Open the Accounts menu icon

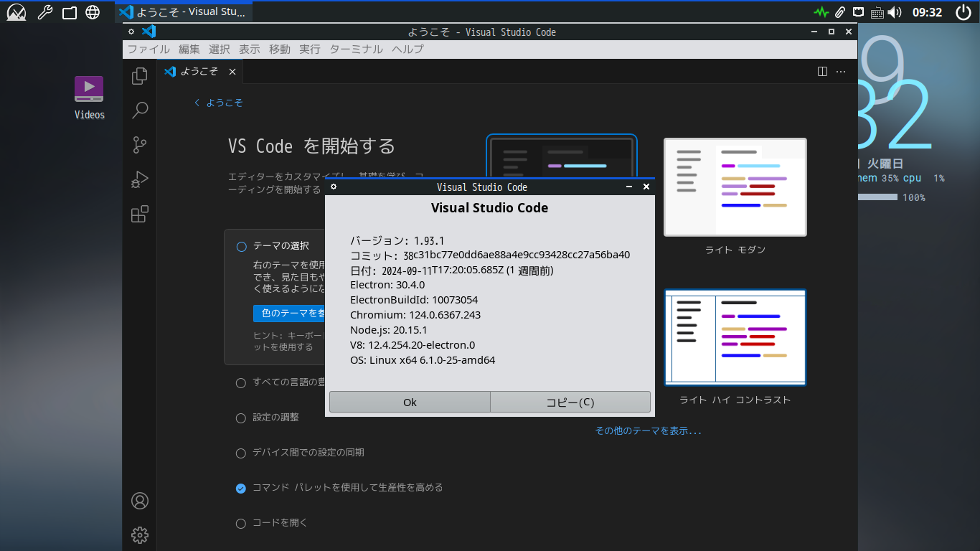tap(140, 501)
